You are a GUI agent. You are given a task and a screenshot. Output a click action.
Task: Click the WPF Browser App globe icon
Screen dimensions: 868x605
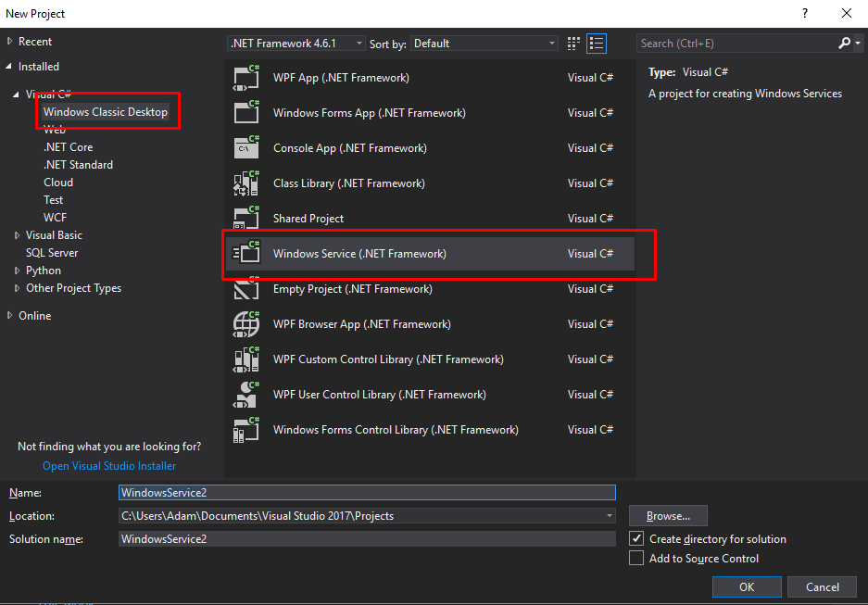point(246,324)
